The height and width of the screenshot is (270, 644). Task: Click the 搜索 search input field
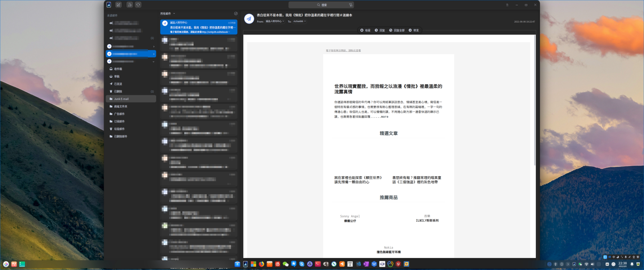[x=321, y=5]
